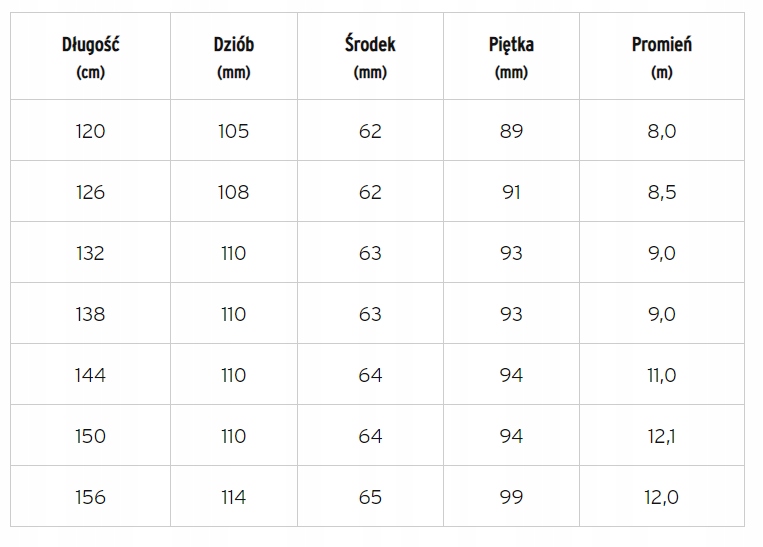Click the 8,5 Promień value
This screenshot has height=547, width=763.
coord(662,192)
